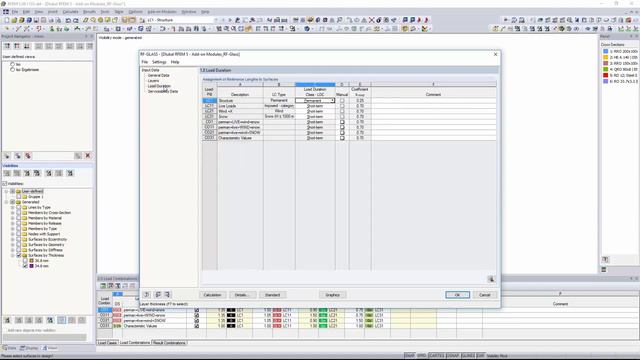Switch to Load Cases tab

107,343
